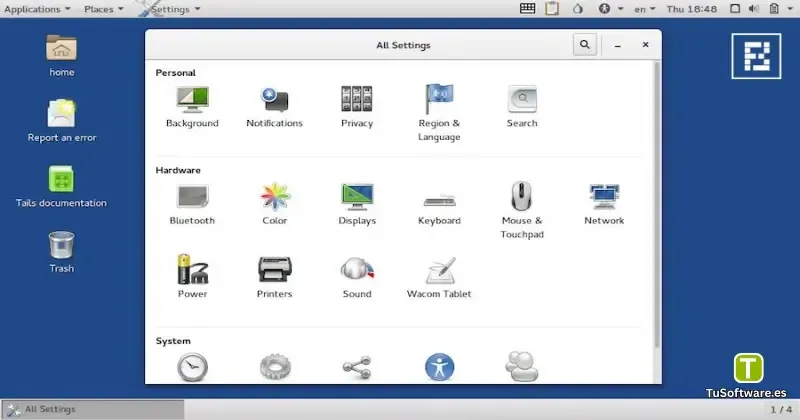Open Region & Language settings
Viewport: 800px width, 420px height.
(x=439, y=113)
